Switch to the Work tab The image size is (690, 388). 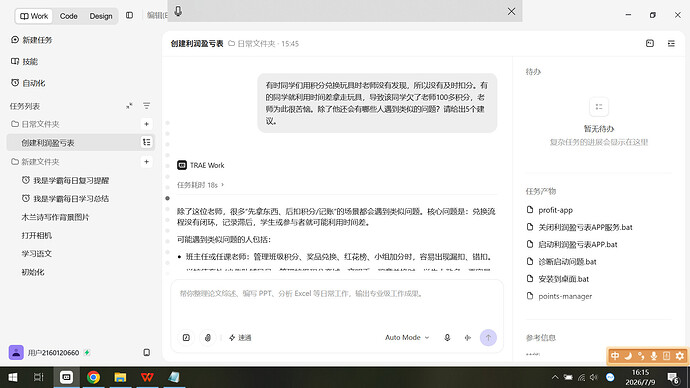(34, 16)
